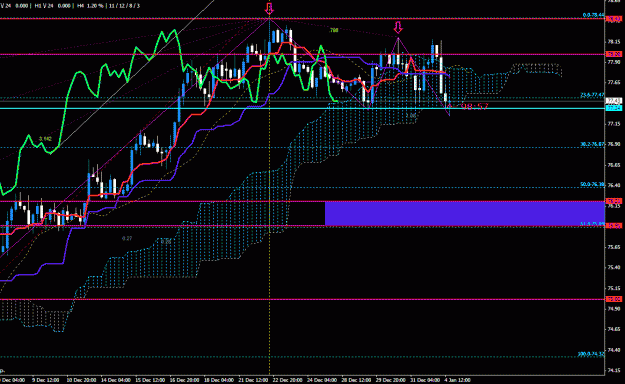Click the red down arrow at the 21 Dec peak
The image size is (625, 384).
pos(269,8)
